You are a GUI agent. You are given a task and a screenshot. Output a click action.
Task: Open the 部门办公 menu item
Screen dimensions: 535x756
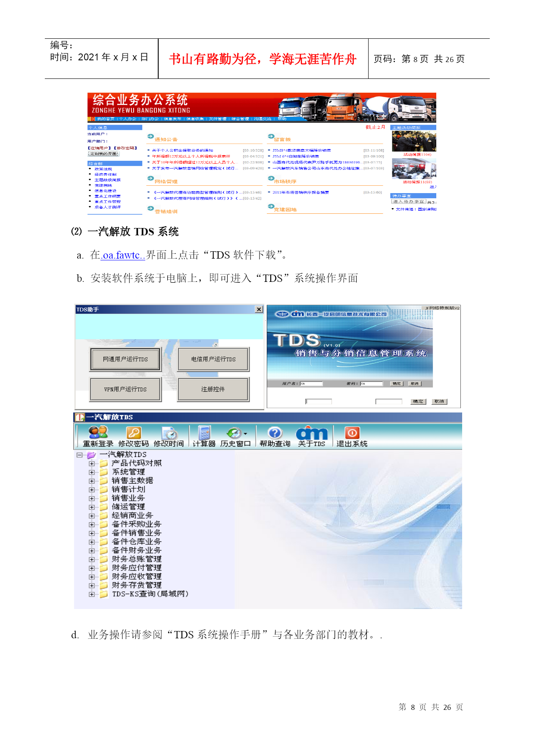pos(150,119)
